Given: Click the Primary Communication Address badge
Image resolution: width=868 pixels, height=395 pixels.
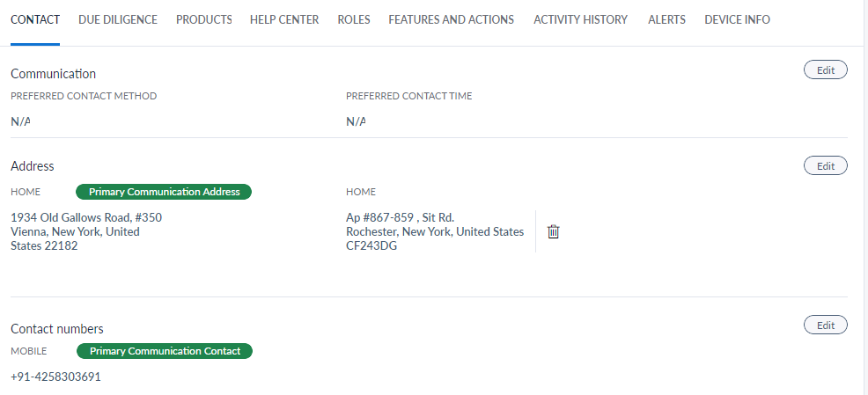Looking at the screenshot, I should tap(164, 192).
